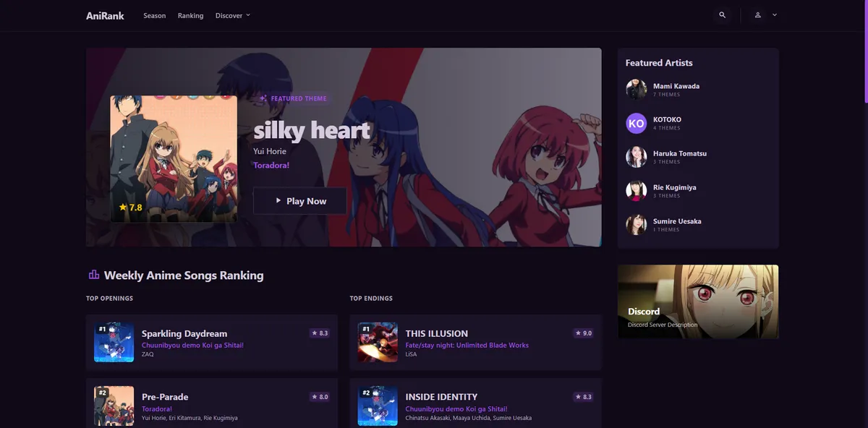
Task: Click the AniRank logo
Action: pyautogui.click(x=105, y=15)
